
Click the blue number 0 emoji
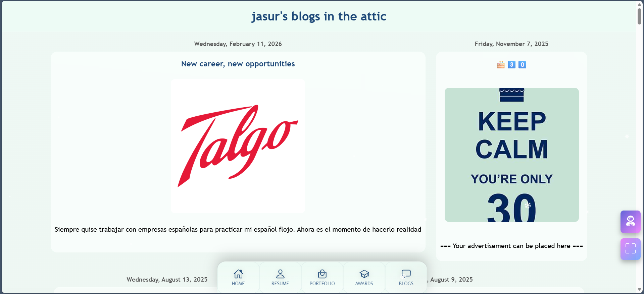[x=522, y=64]
